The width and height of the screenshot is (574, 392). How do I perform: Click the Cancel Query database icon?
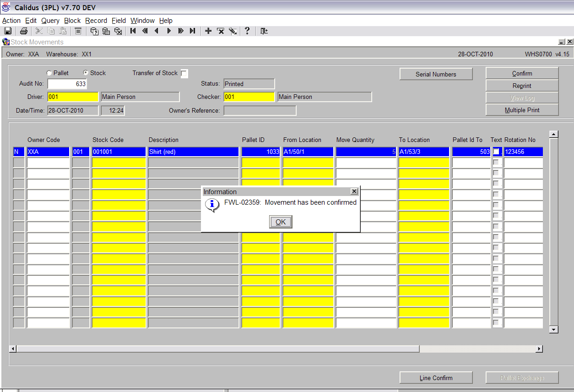118,31
